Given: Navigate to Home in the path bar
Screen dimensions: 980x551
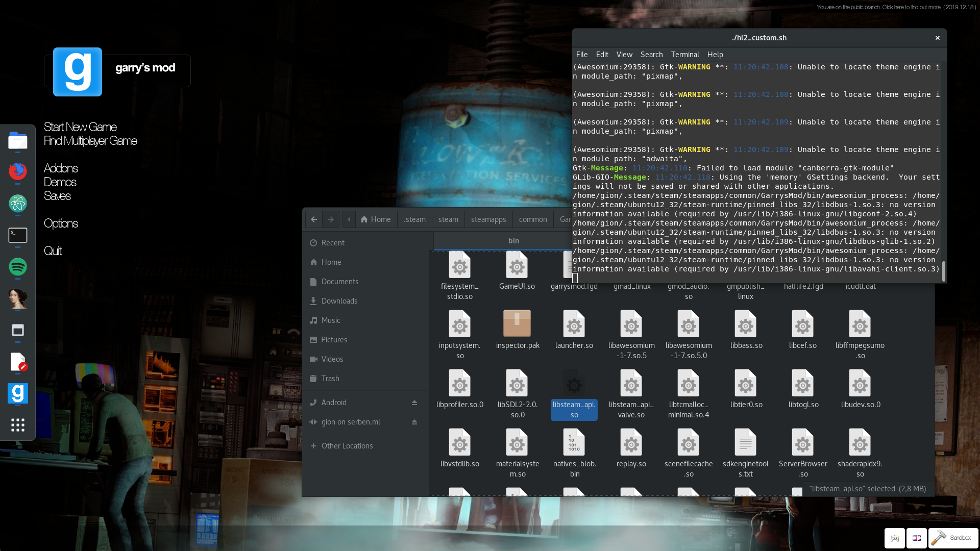Looking at the screenshot, I should click(x=376, y=219).
